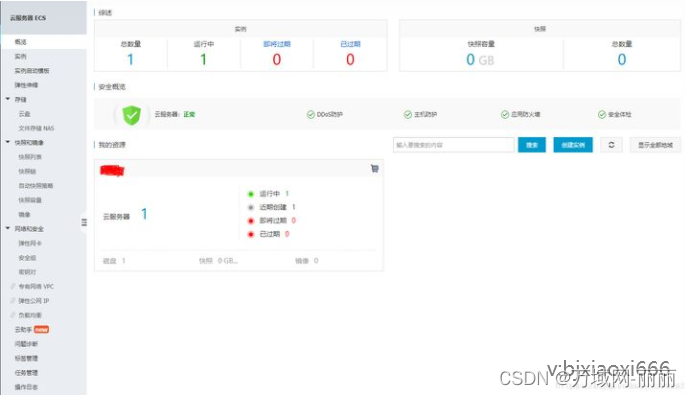Open 标签管理 in the sidebar
Viewport: 692px width, 397px height.
tap(26, 359)
